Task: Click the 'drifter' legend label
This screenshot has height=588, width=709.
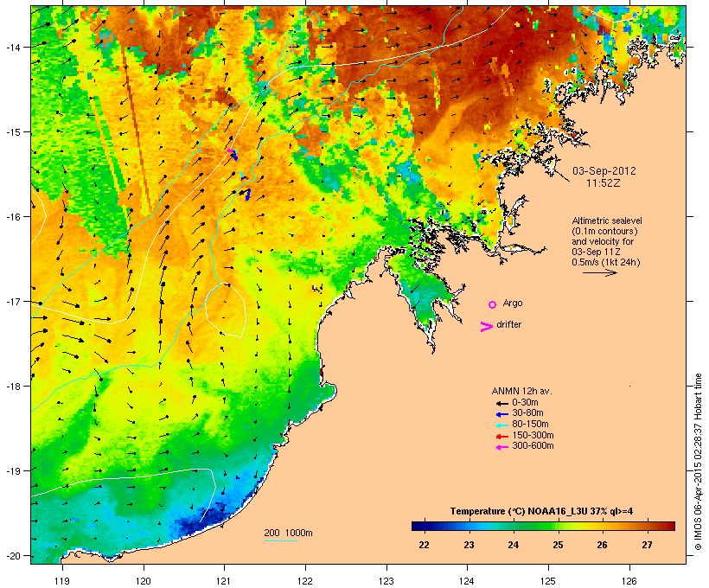Action: (508, 324)
